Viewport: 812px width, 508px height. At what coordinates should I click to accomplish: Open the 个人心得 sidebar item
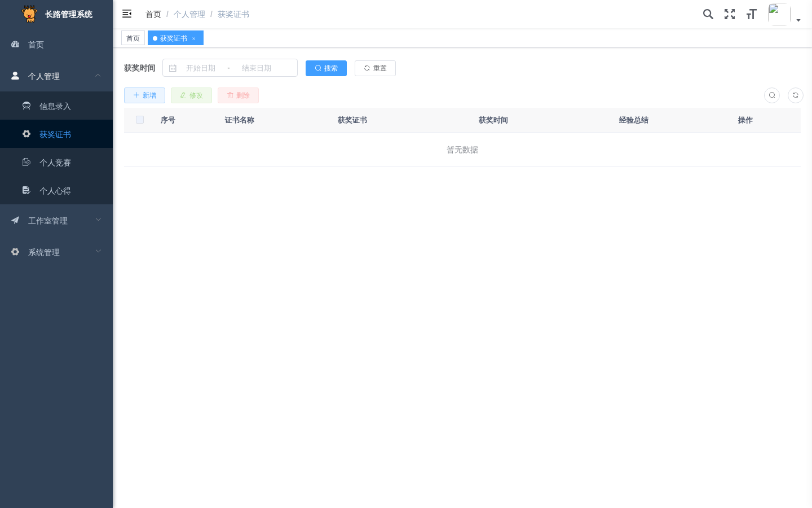click(56, 190)
